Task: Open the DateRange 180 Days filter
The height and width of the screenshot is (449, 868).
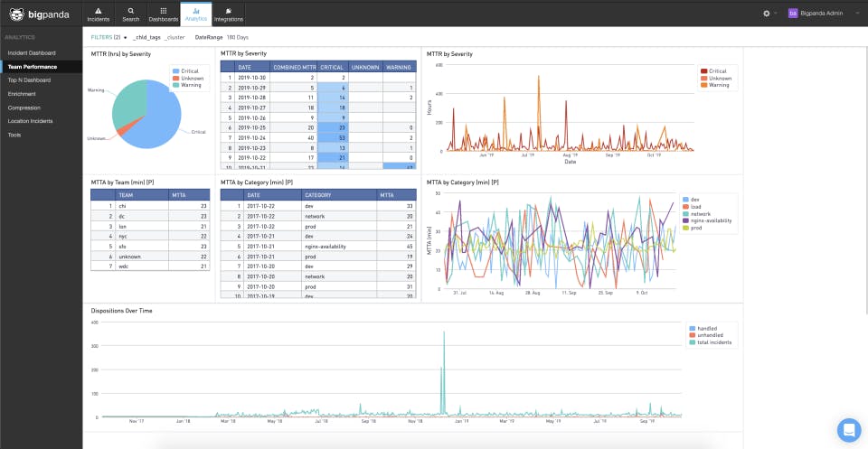Action: point(222,38)
